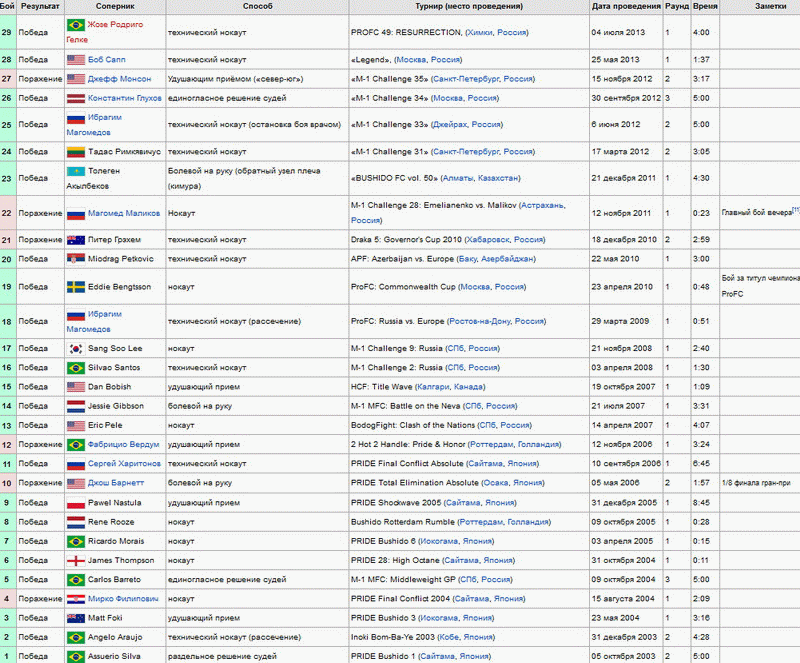Image resolution: width=800 pixels, height=663 pixels.
Task: Open the Фабрицио Вердум opponent link
Action: pos(124,444)
